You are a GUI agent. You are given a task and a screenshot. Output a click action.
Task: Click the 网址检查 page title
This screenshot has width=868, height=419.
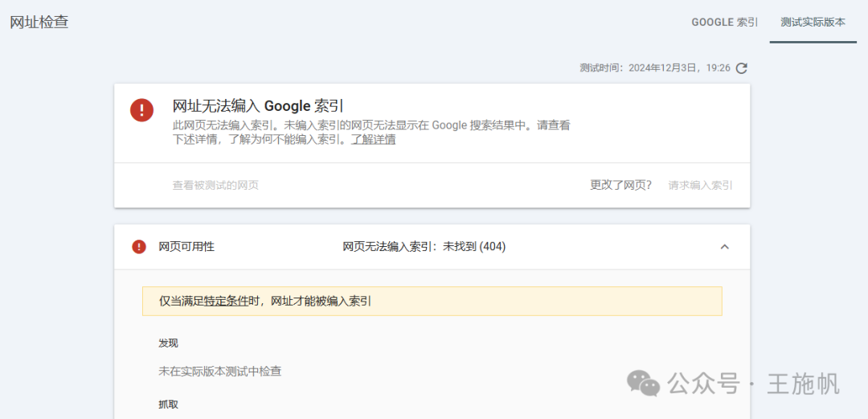click(39, 23)
